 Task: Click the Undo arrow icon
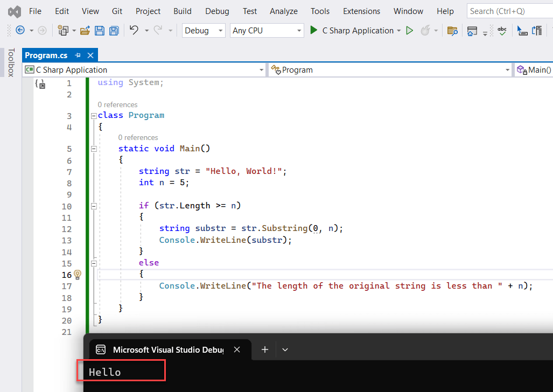(134, 31)
